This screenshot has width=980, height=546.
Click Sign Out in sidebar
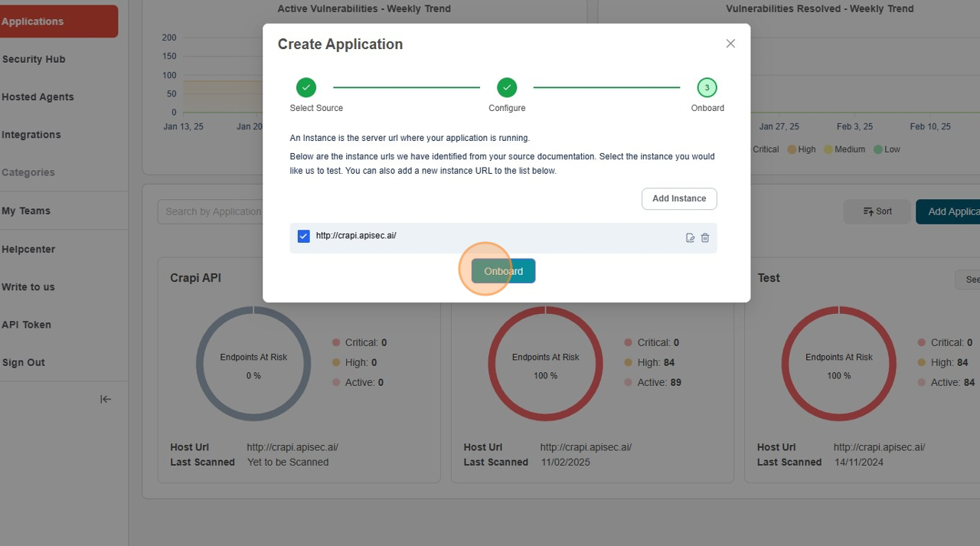(x=24, y=363)
